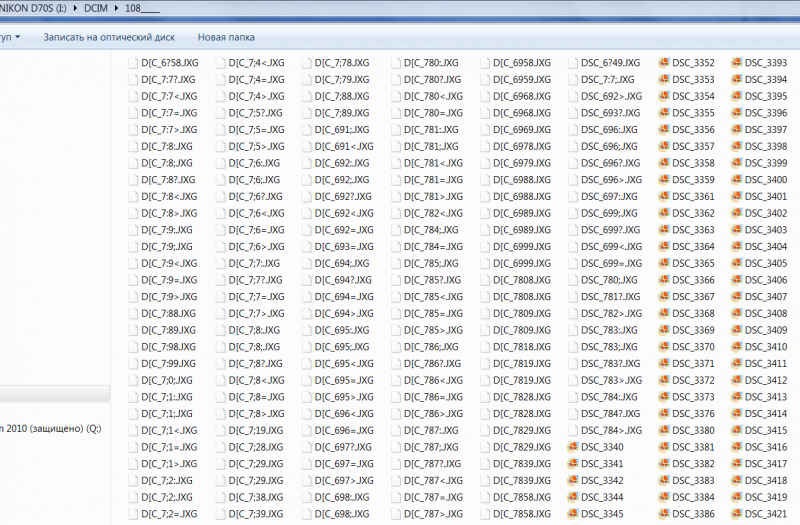
Task: Click the file icon of D[C_6958.JXG
Action: pyautogui.click(x=485, y=63)
